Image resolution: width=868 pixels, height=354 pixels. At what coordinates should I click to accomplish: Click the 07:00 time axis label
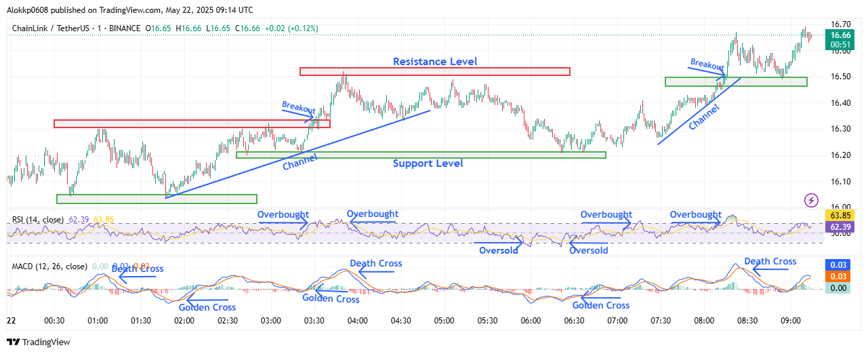tap(617, 320)
